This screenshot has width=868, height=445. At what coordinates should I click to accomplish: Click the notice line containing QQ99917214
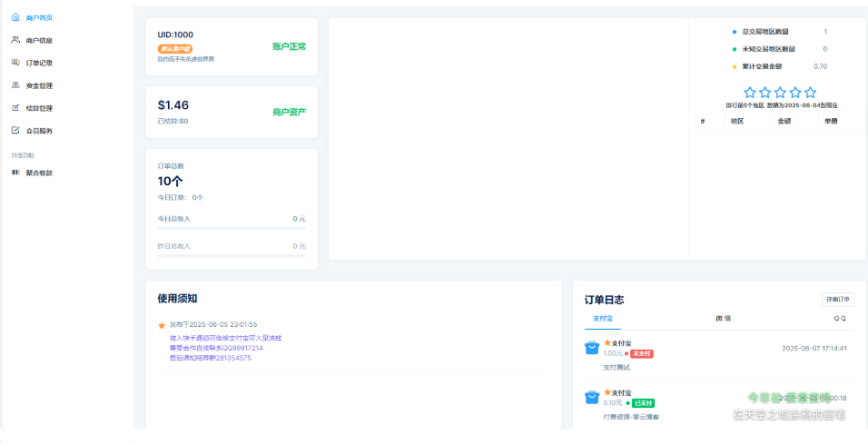pos(216,348)
